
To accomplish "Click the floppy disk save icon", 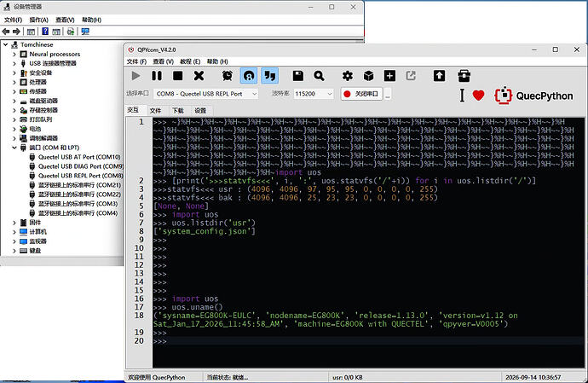I will tap(298, 76).
